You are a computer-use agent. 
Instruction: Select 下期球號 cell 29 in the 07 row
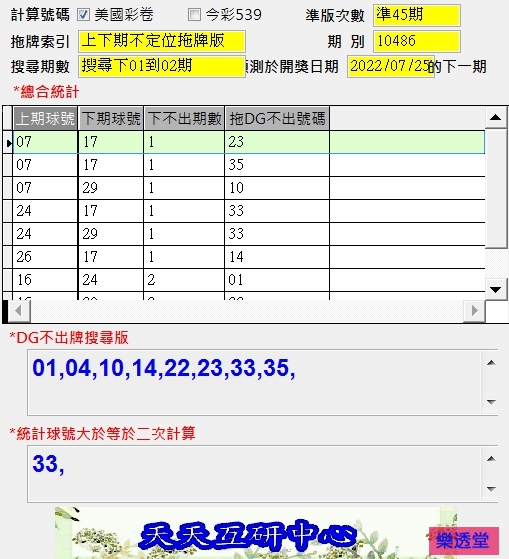pyautogui.click(x=111, y=188)
